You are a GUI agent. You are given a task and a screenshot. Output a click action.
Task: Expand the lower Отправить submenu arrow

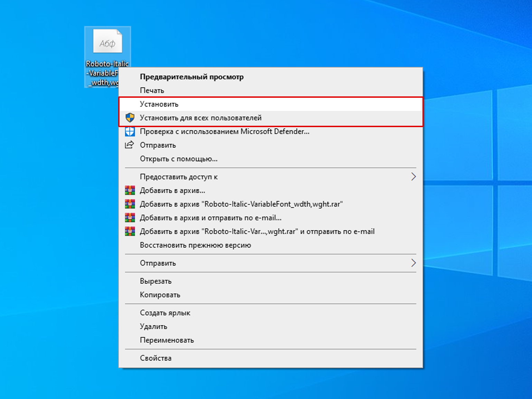point(413,263)
